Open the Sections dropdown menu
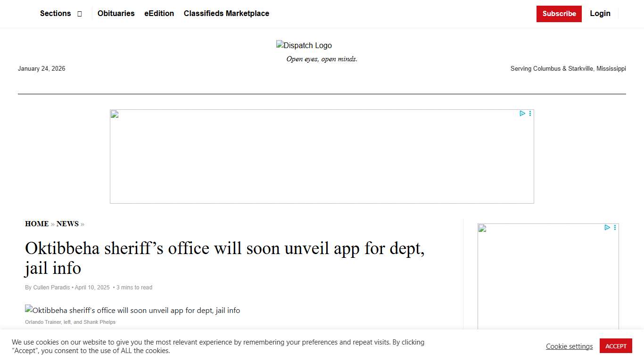 coord(55,14)
